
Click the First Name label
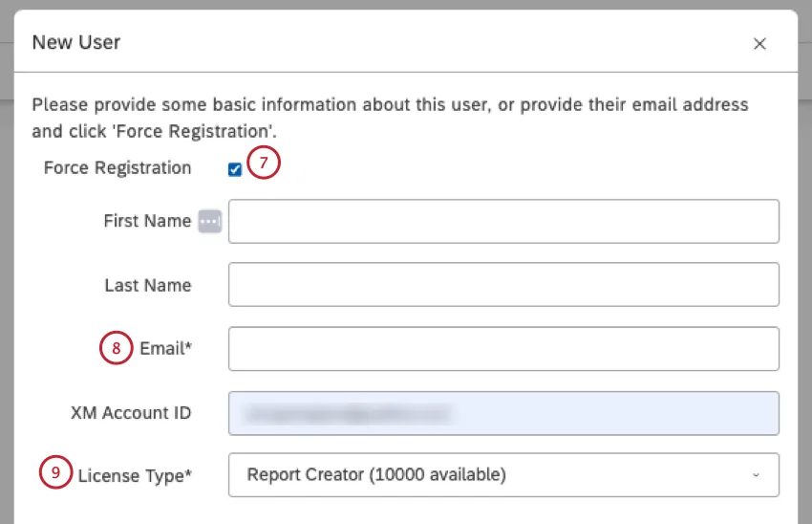pos(147,221)
